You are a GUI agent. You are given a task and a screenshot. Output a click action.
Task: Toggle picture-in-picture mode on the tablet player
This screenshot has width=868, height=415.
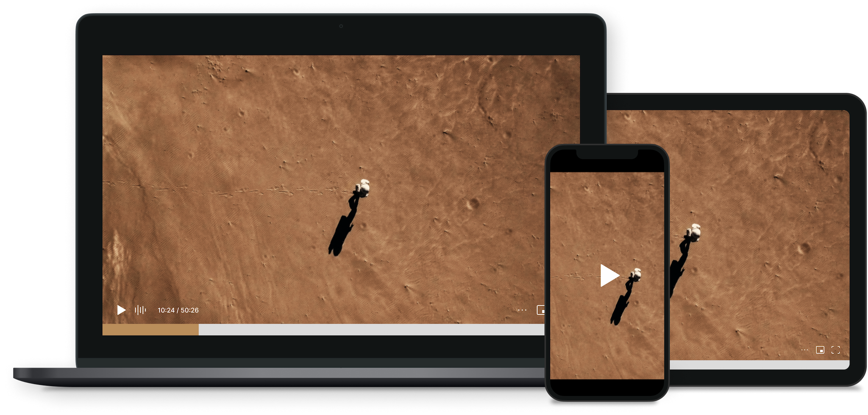(x=820, y=350)
